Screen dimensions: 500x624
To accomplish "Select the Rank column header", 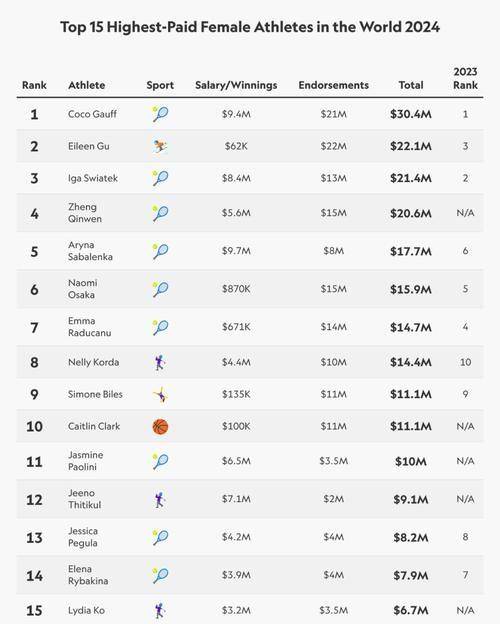I will click(x=34, y=85).
